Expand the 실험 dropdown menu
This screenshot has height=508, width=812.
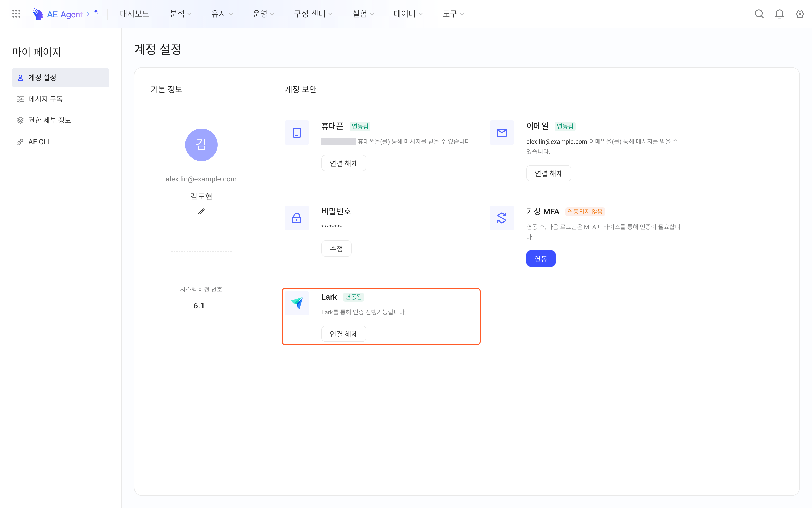pyautogui.click(x=363, y=14)
